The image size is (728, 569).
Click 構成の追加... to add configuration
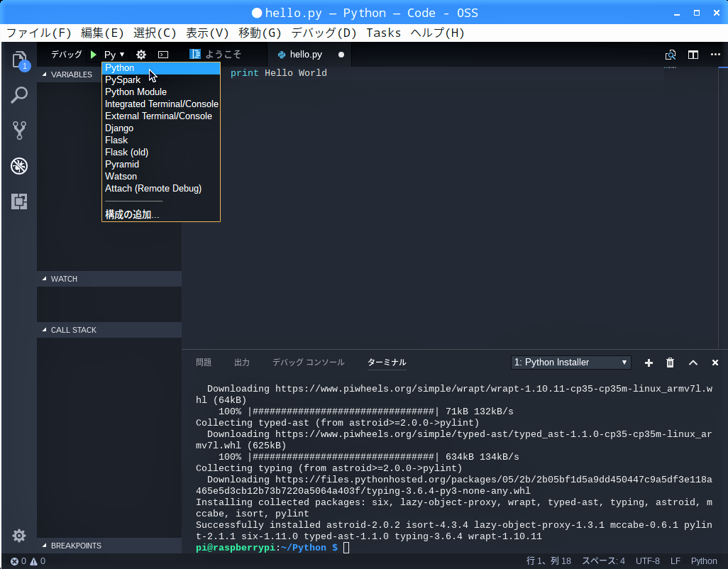click(x=160, y=214)
